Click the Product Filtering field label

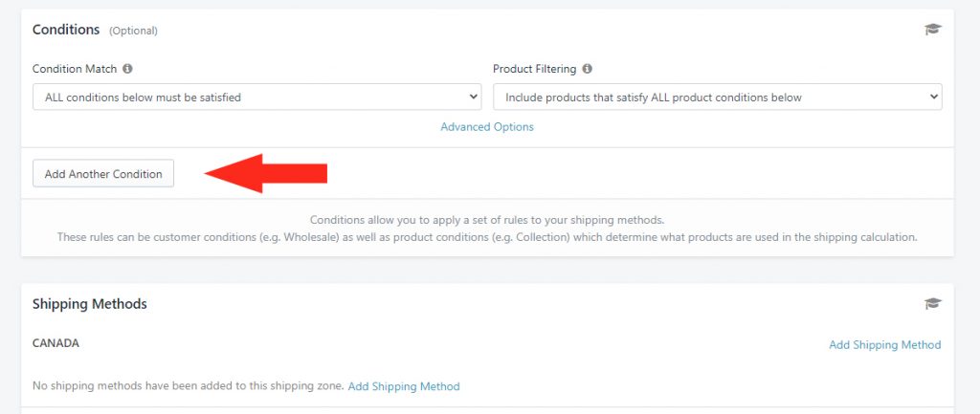534,69
